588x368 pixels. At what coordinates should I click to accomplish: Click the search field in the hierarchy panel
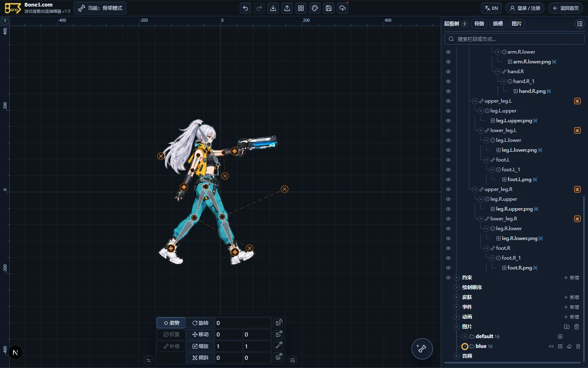pyautogui.click(x=514, y=39)
